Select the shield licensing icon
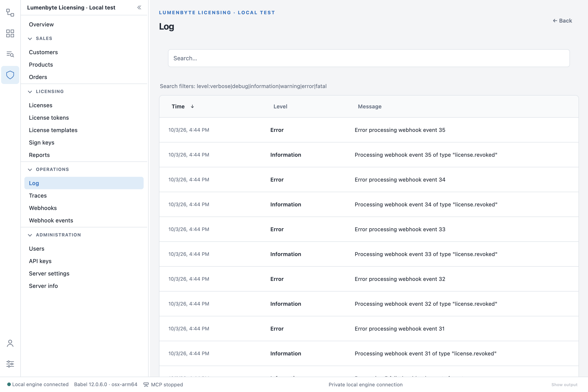588x392 pixels. (x=10, y=75)
